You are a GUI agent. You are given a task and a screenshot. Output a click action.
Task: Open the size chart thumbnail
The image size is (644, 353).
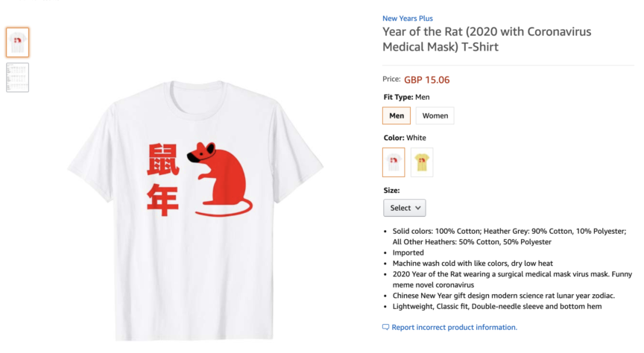(x=18, y=77)
